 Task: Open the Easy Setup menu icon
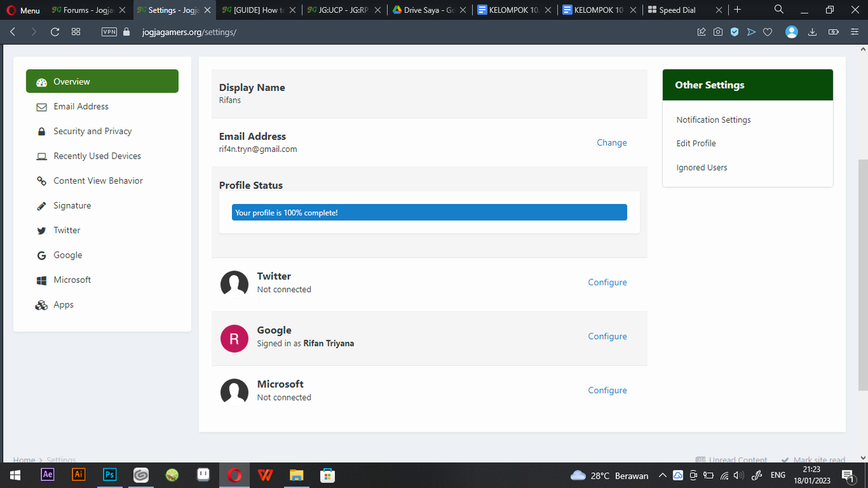point(854,32)
